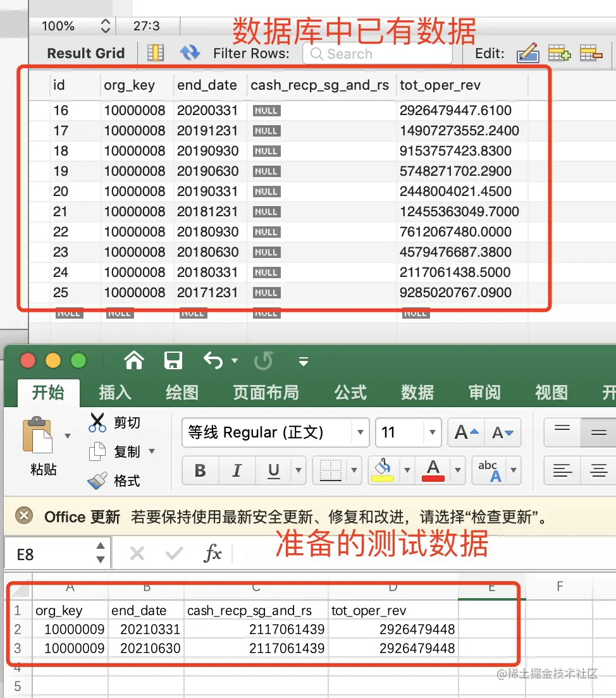Click the phonetic abc guide icon
The image size is (616, 698).
(490, 470)
